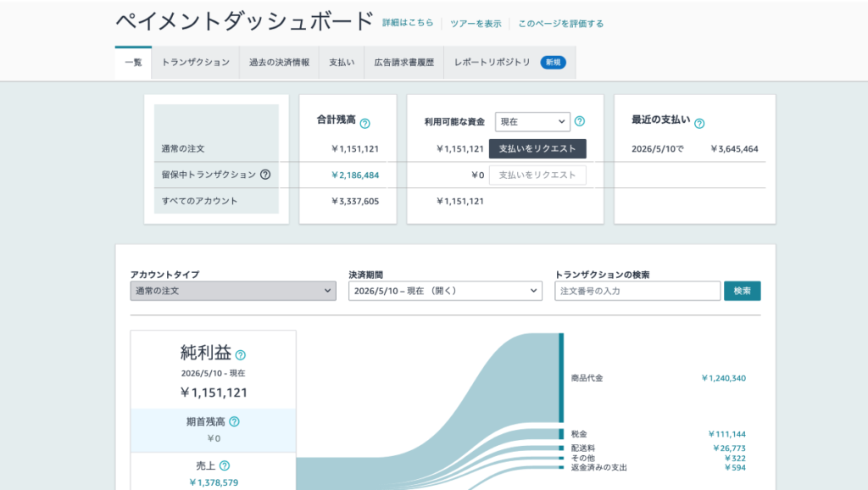Open the ¥2,186,484 deferred balance link

tap(355, 175)
